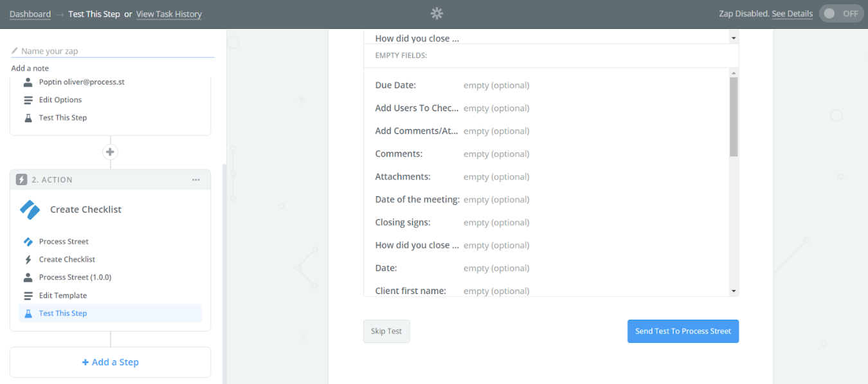Click the flask icon in Action step
The image size is (868, 384).
28,313
